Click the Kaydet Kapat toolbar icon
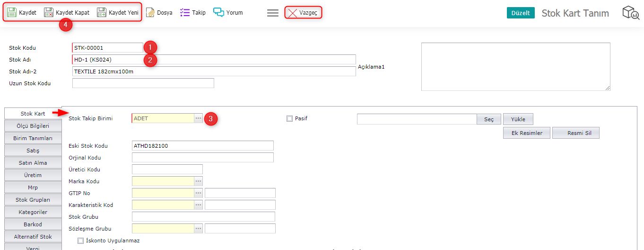 point(49,13)
